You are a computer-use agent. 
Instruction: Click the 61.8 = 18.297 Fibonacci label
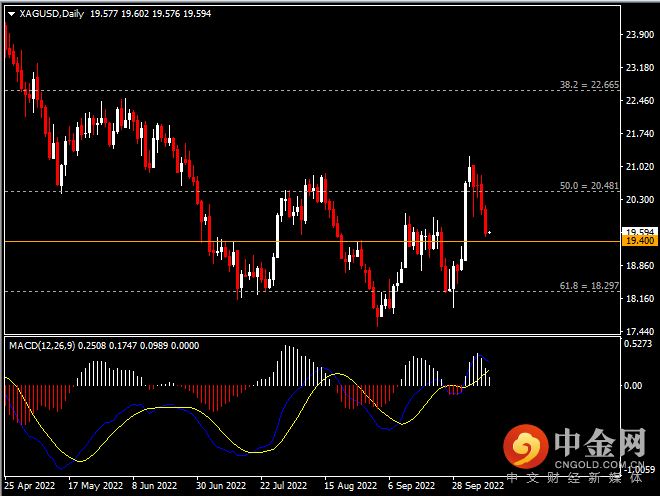pos(589,286)
